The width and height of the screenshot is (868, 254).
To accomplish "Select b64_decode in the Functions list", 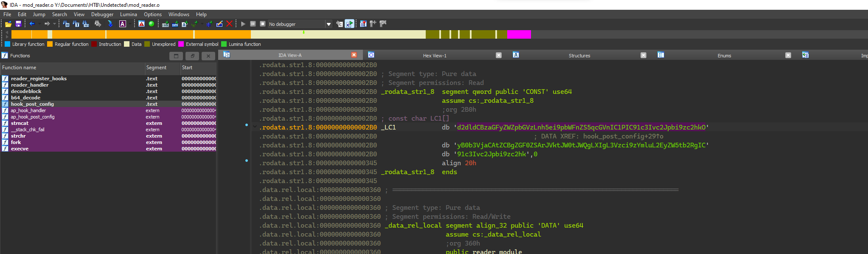I will (x=25, y=98).
